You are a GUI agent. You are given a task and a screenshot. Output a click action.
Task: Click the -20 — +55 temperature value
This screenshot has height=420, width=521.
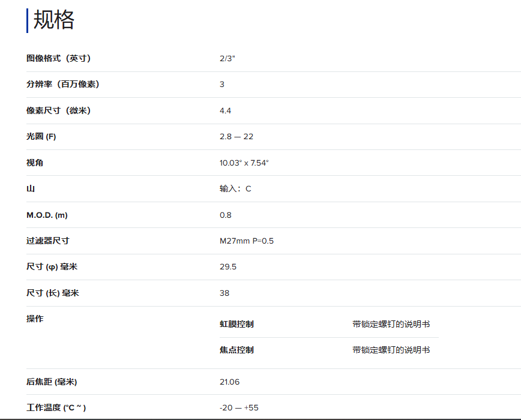click(x=239, y=407)
